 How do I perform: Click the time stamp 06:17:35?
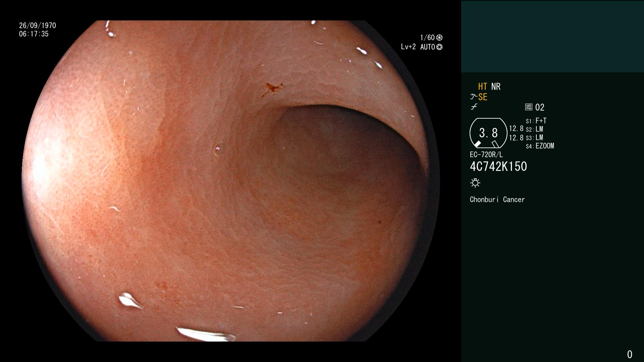[x=34, y=34]
